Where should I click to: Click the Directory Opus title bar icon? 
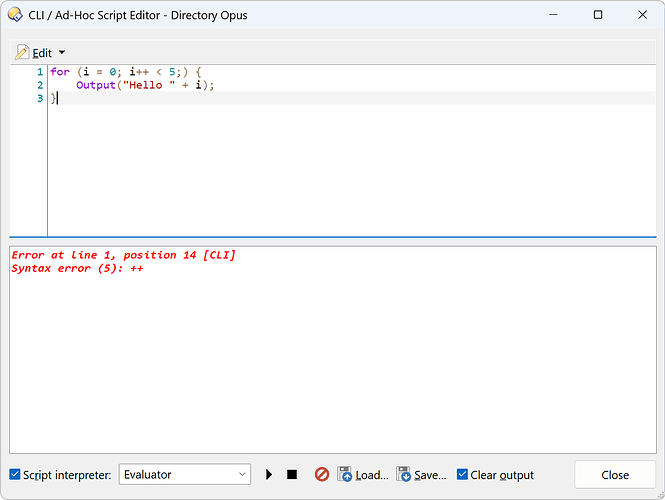coord(14,15)
